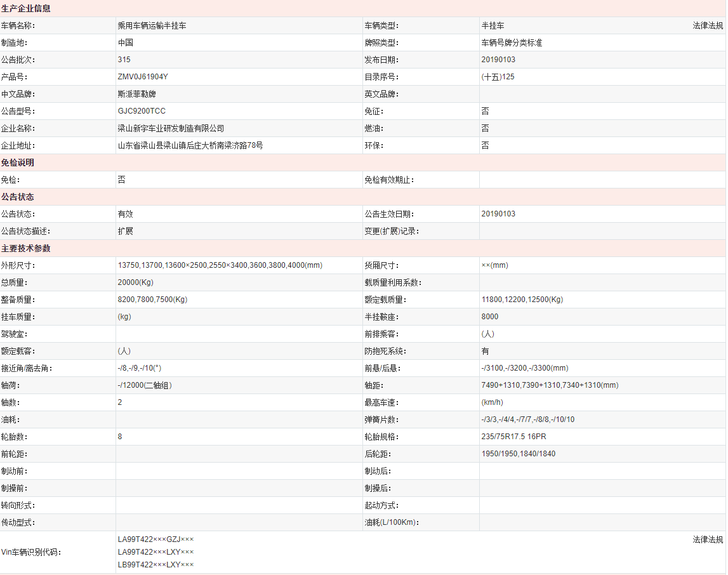Click the 外形尺寸 dimensions value

[x=220, y=265]
